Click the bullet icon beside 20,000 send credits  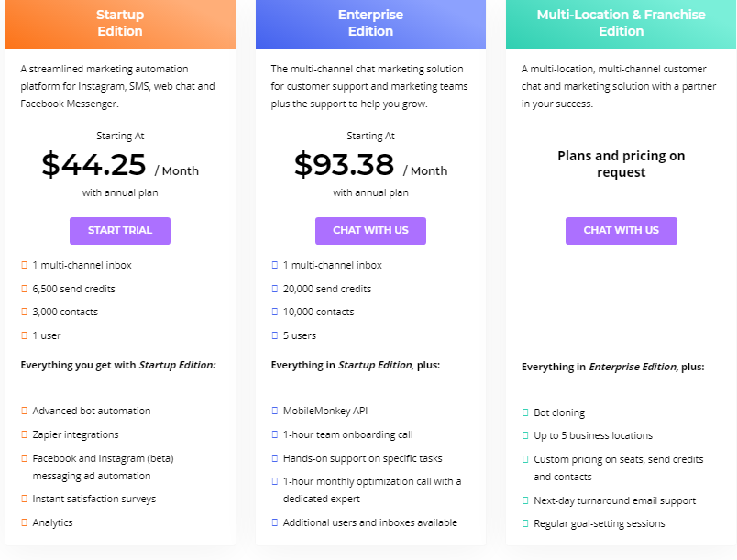pos(275,289)
